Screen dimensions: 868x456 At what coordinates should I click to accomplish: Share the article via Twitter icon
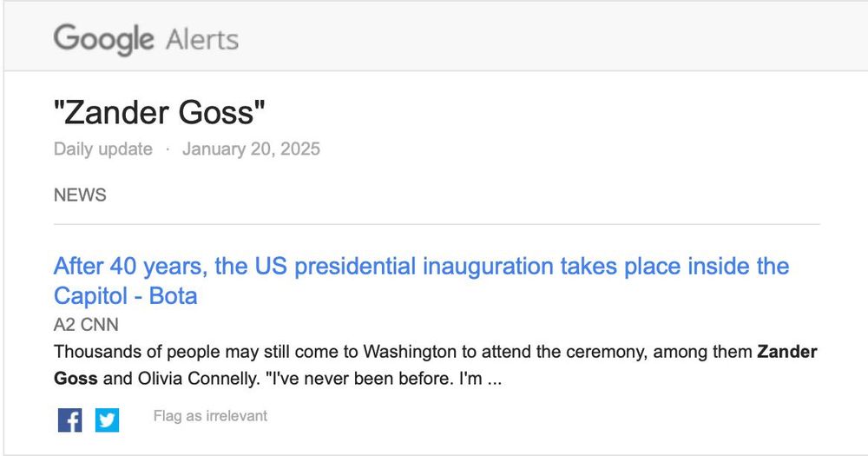coord(107,420)
